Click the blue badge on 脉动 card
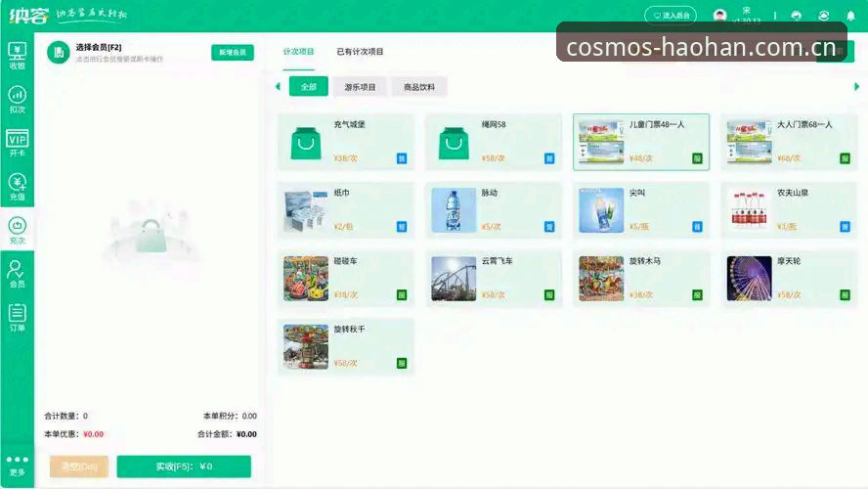 [549, 227]
